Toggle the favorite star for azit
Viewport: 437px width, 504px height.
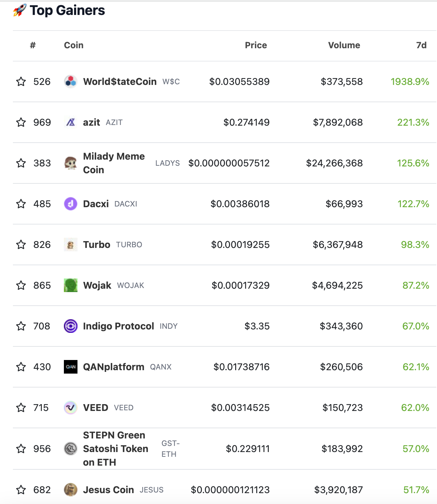tap(21, 122)
